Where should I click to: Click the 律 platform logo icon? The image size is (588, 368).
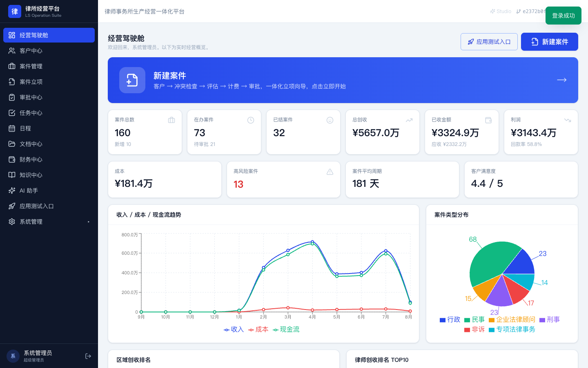pos(15,11)
